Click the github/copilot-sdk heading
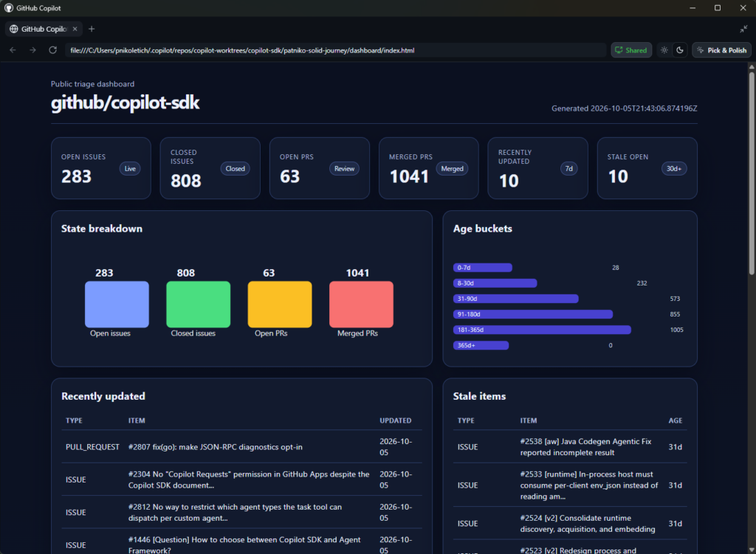Screen dimensions: 756x554 [x=126, y=103]
